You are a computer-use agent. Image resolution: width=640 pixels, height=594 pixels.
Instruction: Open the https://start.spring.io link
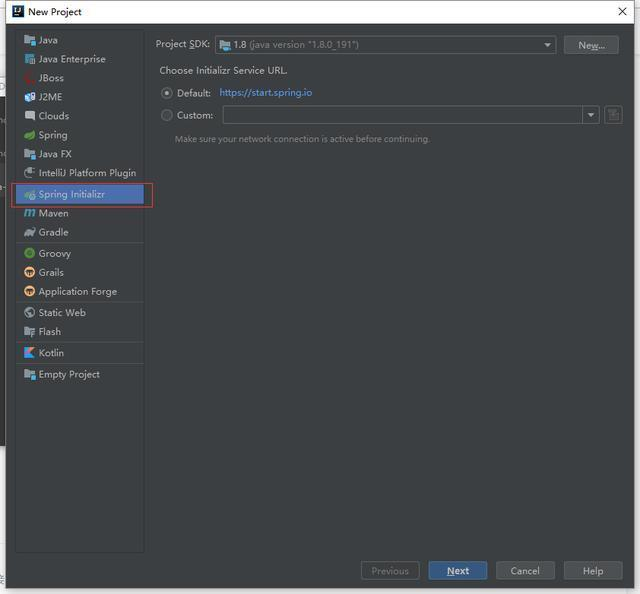point(266,93)
